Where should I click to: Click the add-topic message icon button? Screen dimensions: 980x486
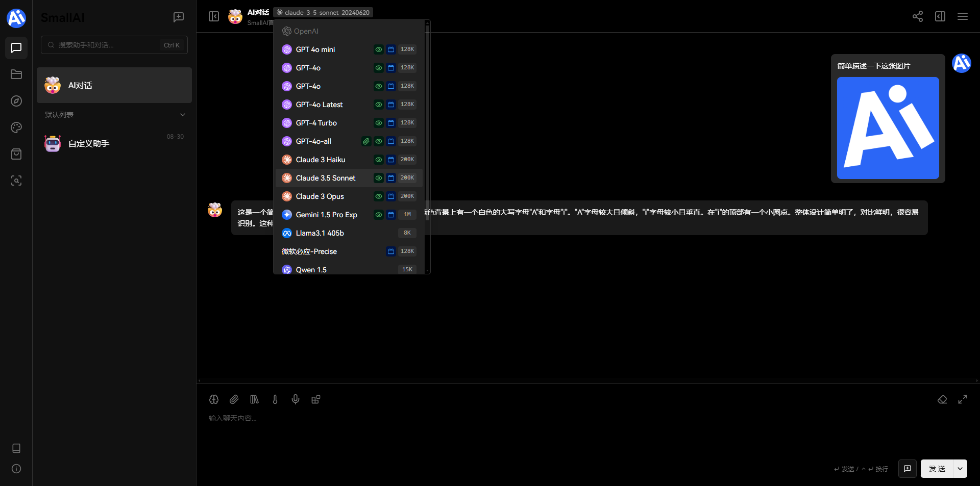(x=908, y=469)
